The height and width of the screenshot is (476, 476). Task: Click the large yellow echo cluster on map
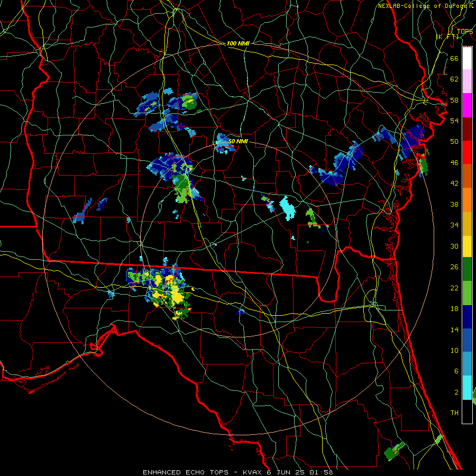176,294
